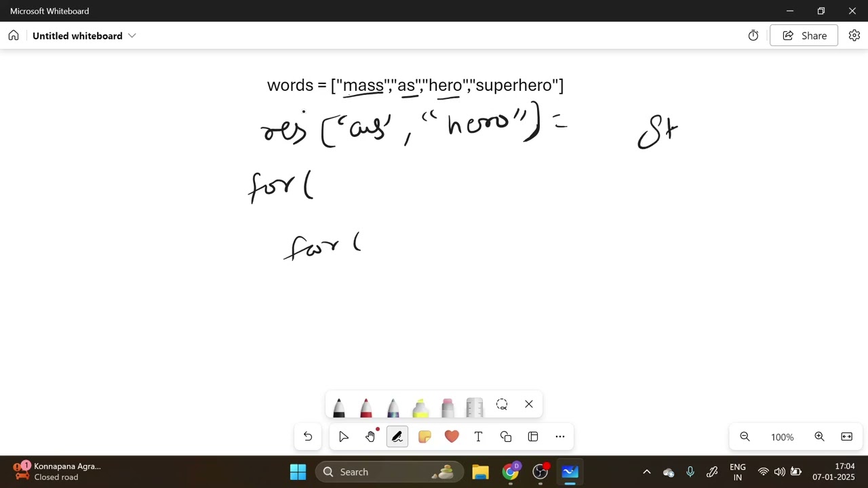Open more toolbar options
Image resolution: width=868 pixels, height=488 pixels.
560,437
